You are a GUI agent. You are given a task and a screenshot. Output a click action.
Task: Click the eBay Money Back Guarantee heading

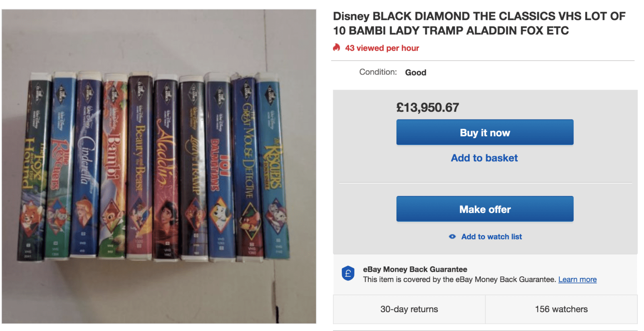pyautogui.click(x=415, y=269)
